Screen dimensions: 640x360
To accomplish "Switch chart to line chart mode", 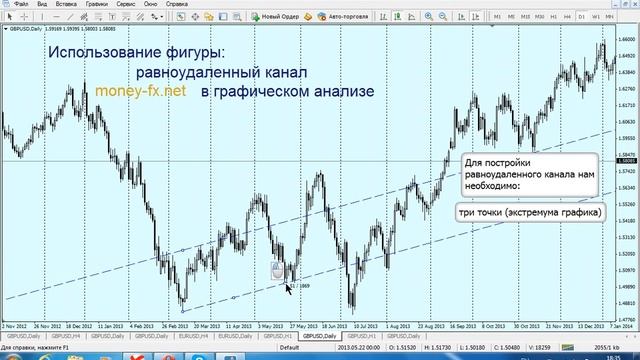I will coord(411,17).
